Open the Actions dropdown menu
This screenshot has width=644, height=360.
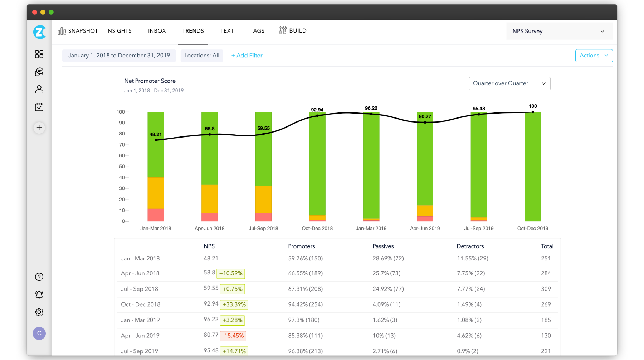594,56
